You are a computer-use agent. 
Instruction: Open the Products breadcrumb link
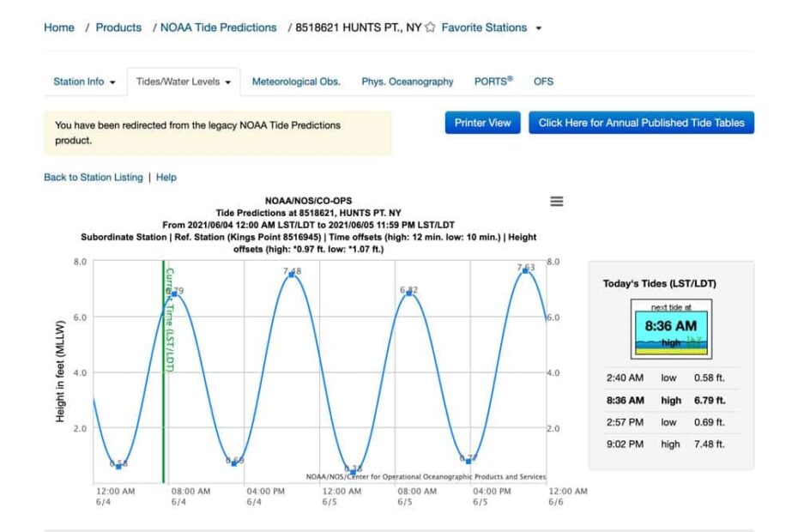point(118,27)
